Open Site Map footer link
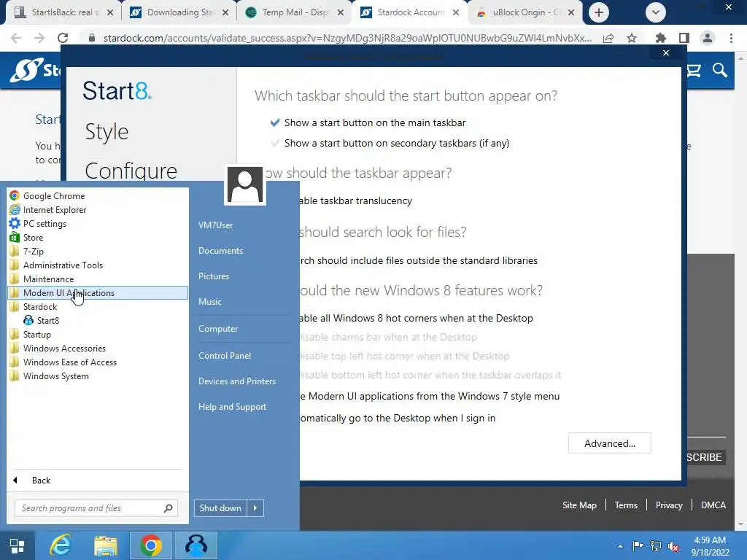Screen dimensions: 747x560 coord(579,505)
